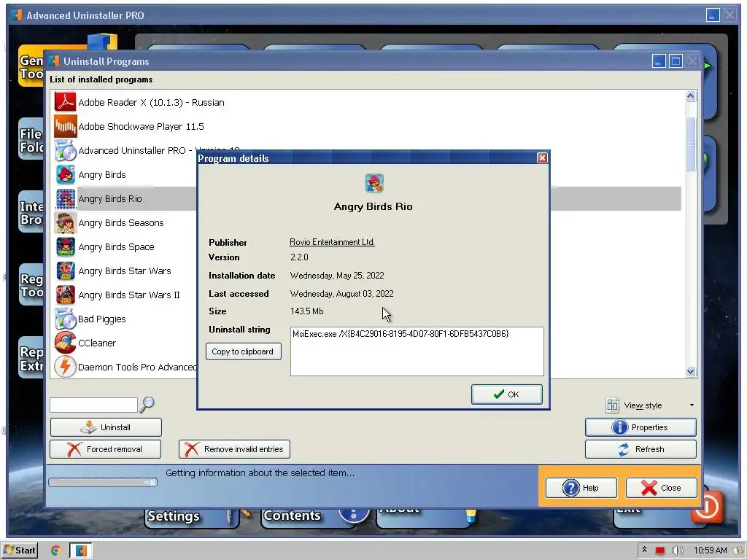This screenshot has width=747, height=560.
Task: Select CCleaner entry in list
Action: click(97, 343)
